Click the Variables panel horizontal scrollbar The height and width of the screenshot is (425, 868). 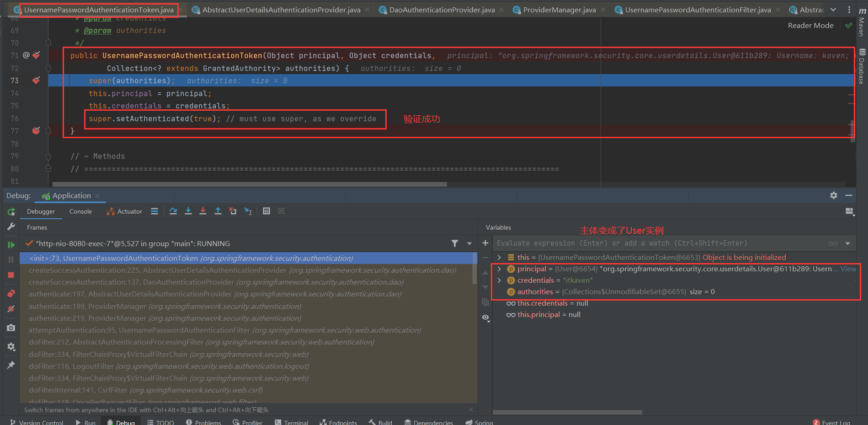tap(567, 412)
